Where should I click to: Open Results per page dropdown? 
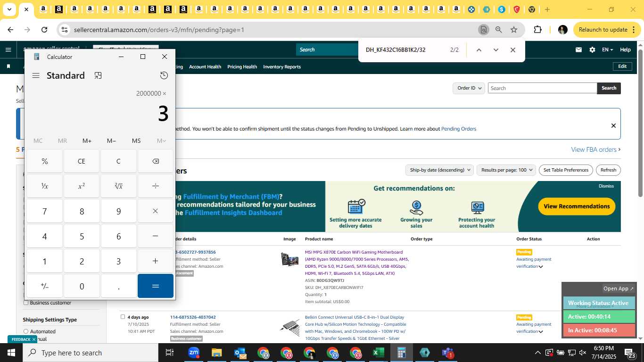506,170
